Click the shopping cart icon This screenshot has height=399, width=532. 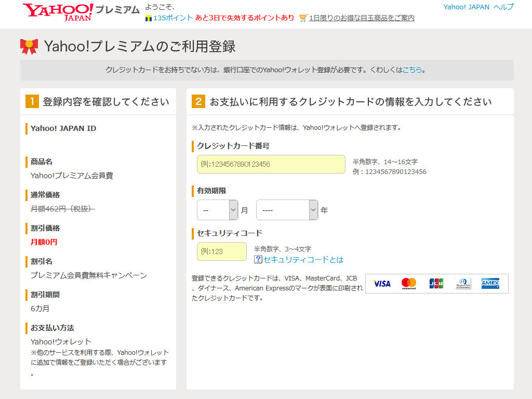click(x=303, y=18)
